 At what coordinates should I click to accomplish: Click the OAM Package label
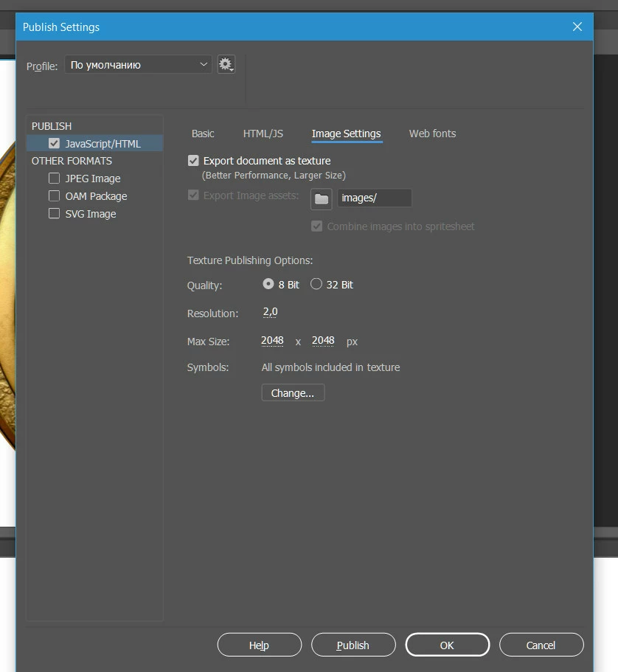coord(96,196)
